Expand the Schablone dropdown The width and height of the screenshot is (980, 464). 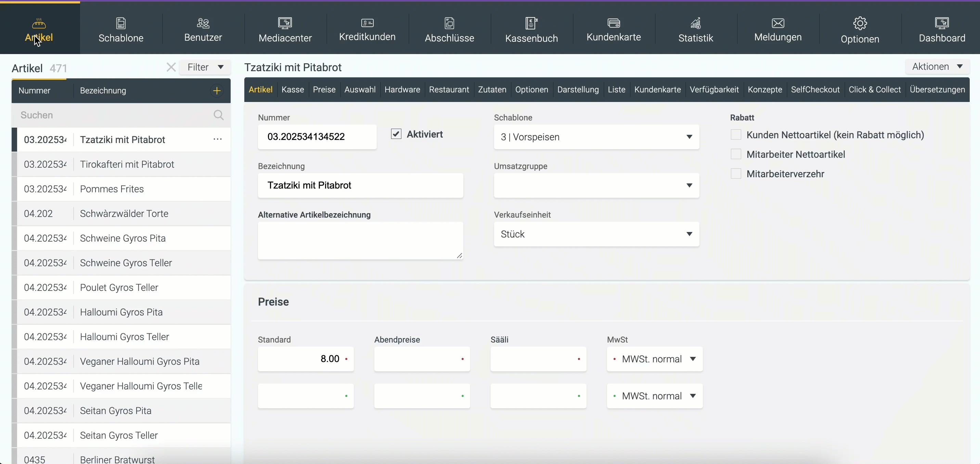coord(596,137)
